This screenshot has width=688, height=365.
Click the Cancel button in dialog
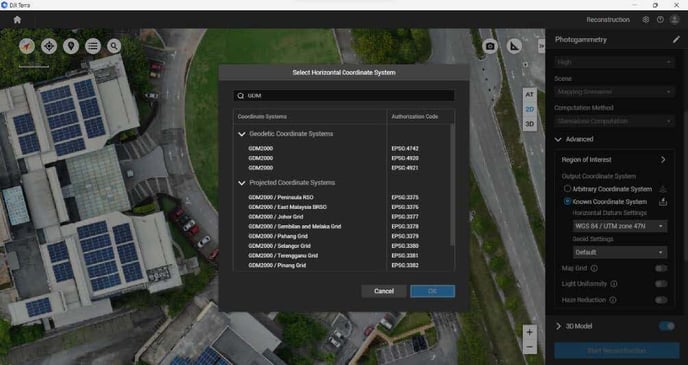tap(384, 291)
